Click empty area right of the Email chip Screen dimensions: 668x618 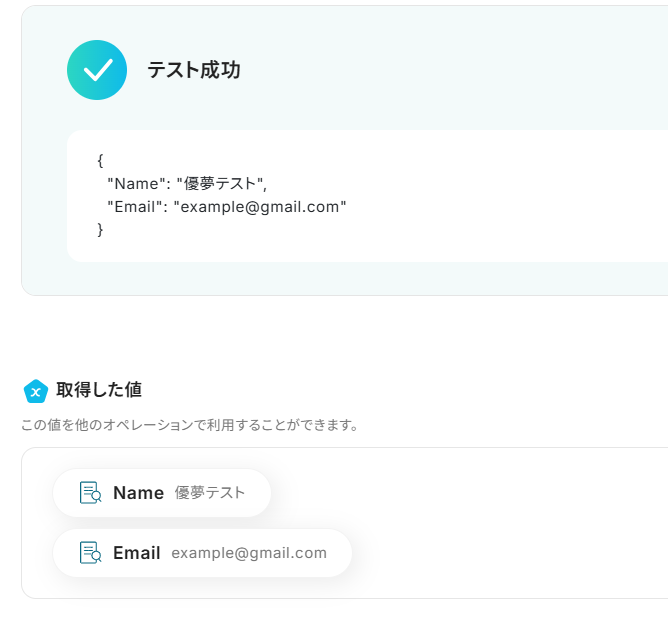(500, 553)
